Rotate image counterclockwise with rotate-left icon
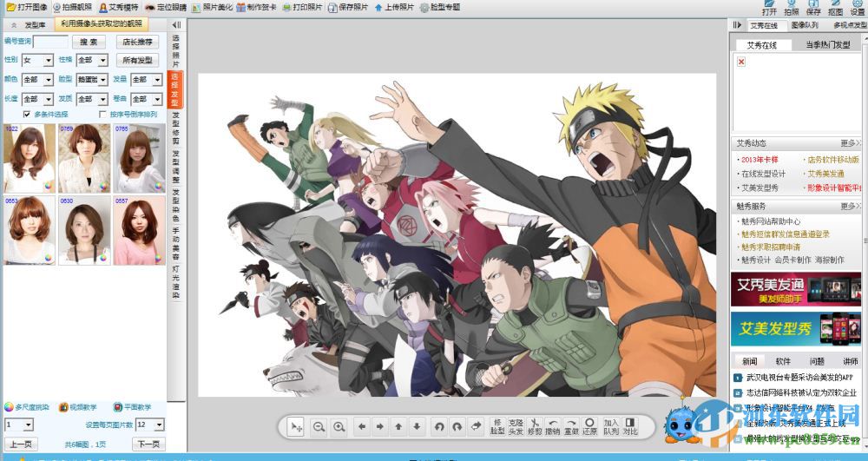The image size is (868, 461). click(438, 426)
